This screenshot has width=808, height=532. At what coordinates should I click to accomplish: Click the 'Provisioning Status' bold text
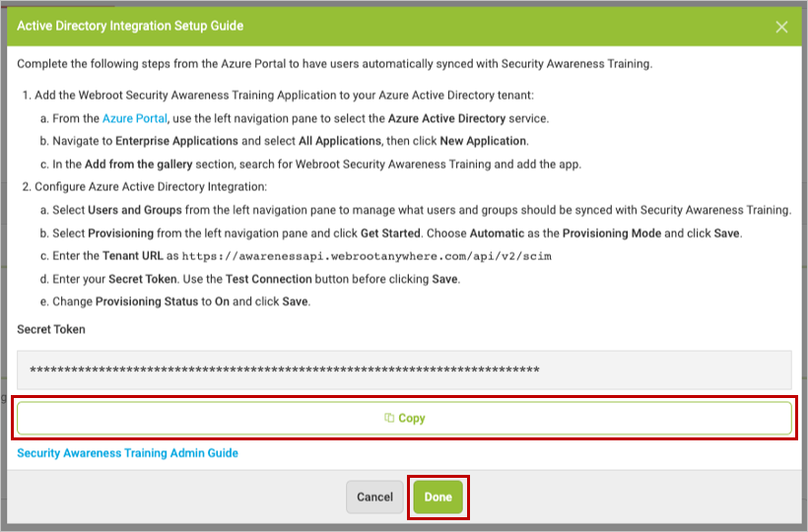[x=147, y=301]
